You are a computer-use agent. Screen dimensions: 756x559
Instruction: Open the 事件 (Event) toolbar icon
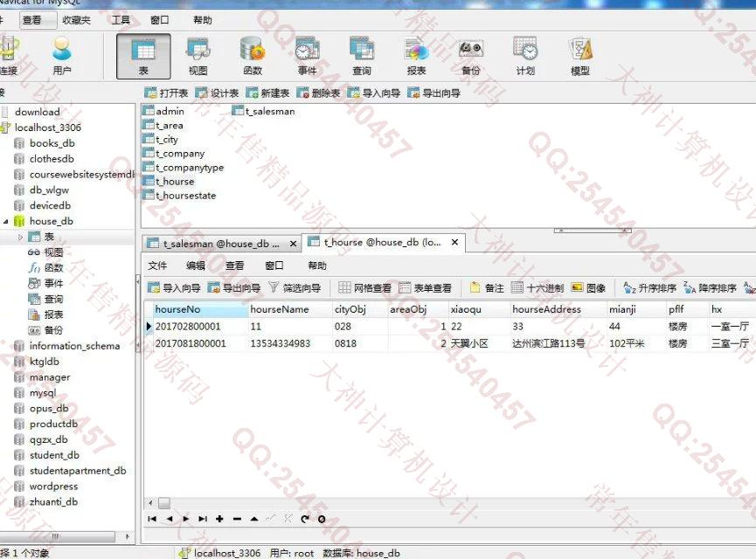click(307, 57)
